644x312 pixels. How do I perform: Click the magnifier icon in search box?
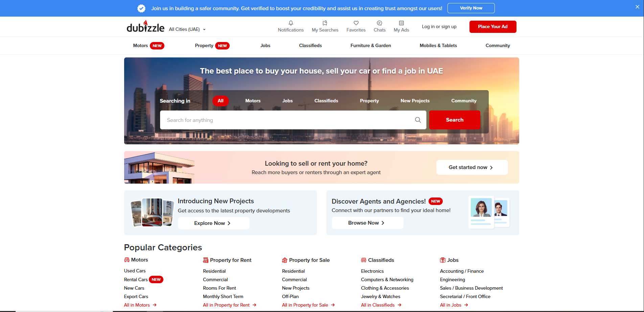[418, 120]
